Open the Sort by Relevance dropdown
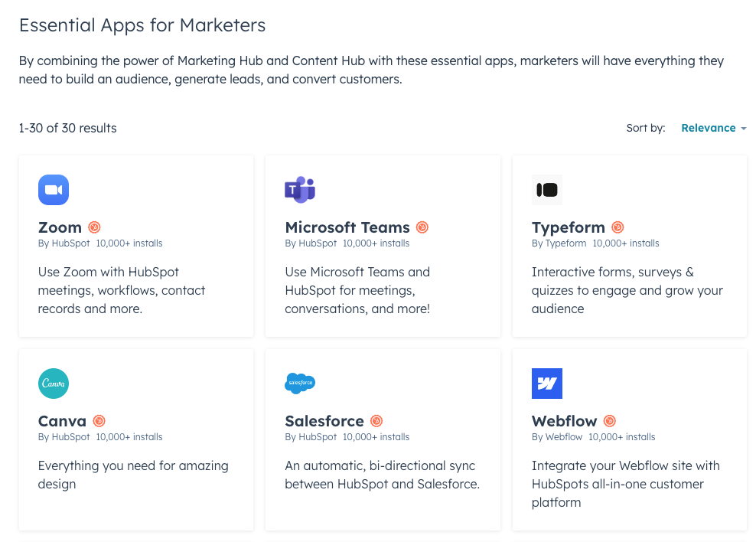Screen dimensions: 756x542 pos(713,128)
